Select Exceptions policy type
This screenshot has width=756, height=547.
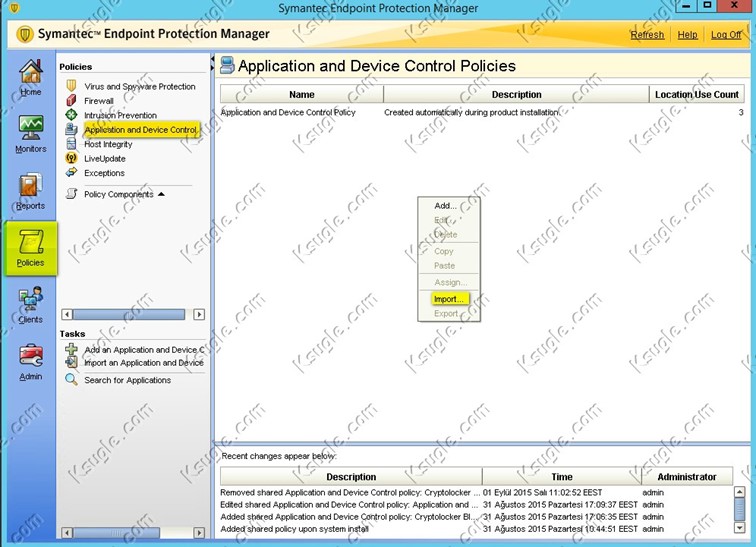click(104, 173)
